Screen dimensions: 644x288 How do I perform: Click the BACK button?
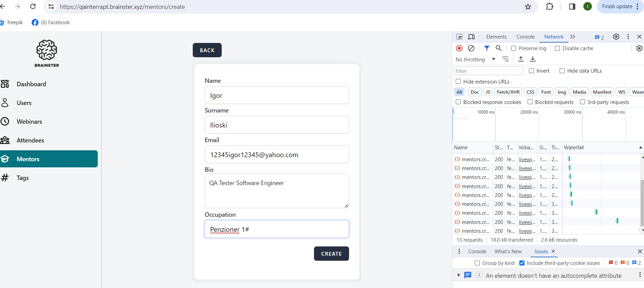pos(207,50)
